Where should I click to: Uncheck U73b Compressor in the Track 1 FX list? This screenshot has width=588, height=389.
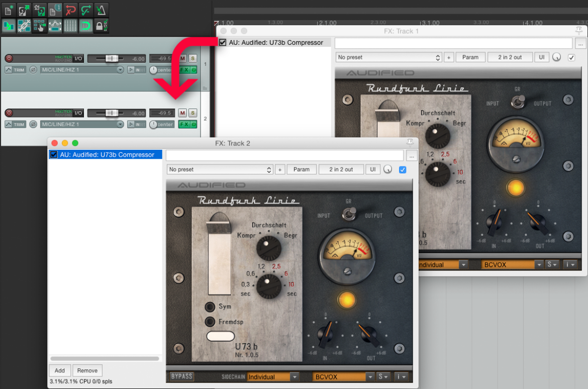coord(223,42)
